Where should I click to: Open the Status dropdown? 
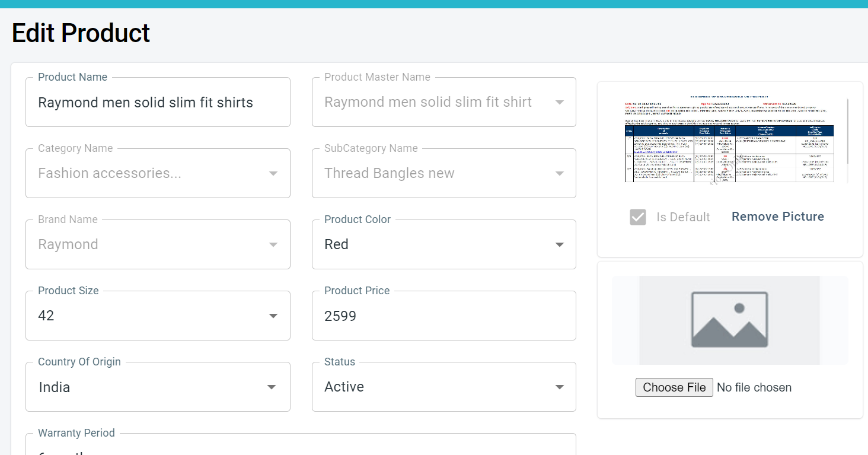point(443,387)
